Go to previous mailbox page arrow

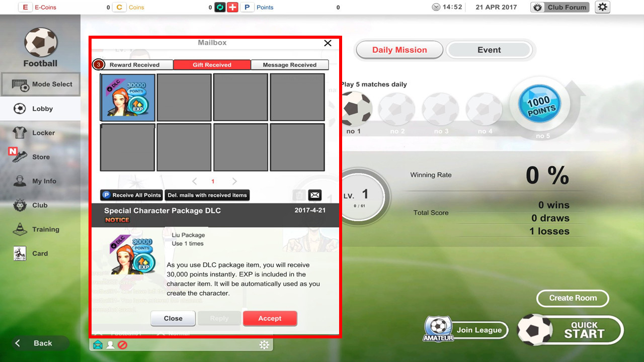pos(195,182)
